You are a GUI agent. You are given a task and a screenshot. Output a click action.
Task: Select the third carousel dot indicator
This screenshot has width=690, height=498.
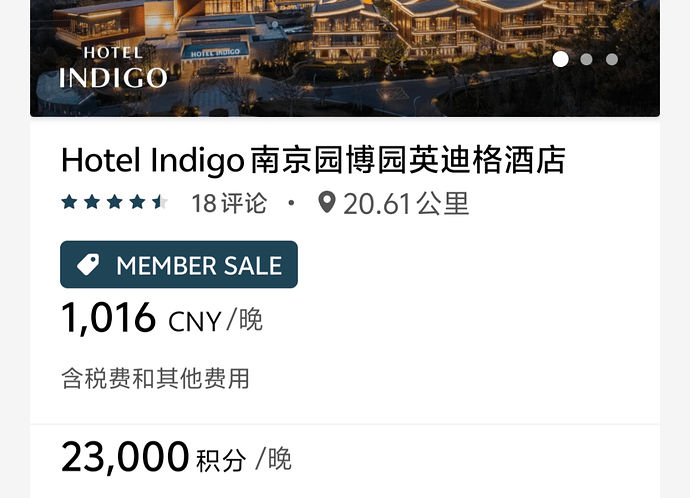pos(612,59)
